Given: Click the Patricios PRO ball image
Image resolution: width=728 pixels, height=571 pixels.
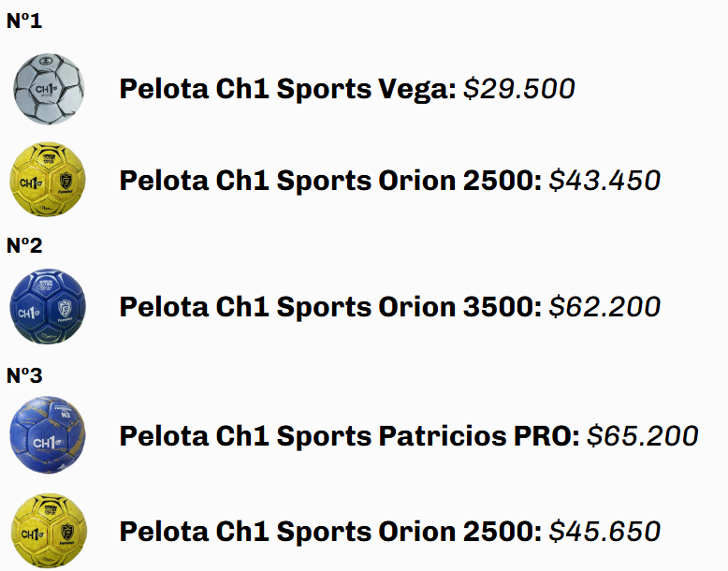Looking at the screenshot, I should 48,435.
